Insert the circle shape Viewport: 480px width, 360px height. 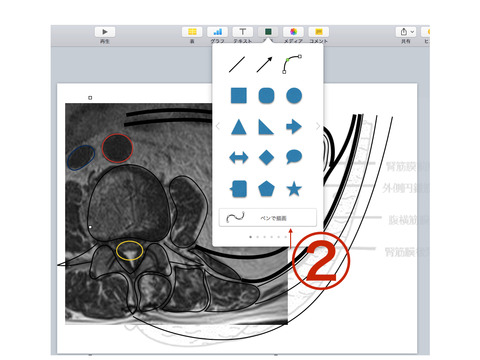click(294, 96)
